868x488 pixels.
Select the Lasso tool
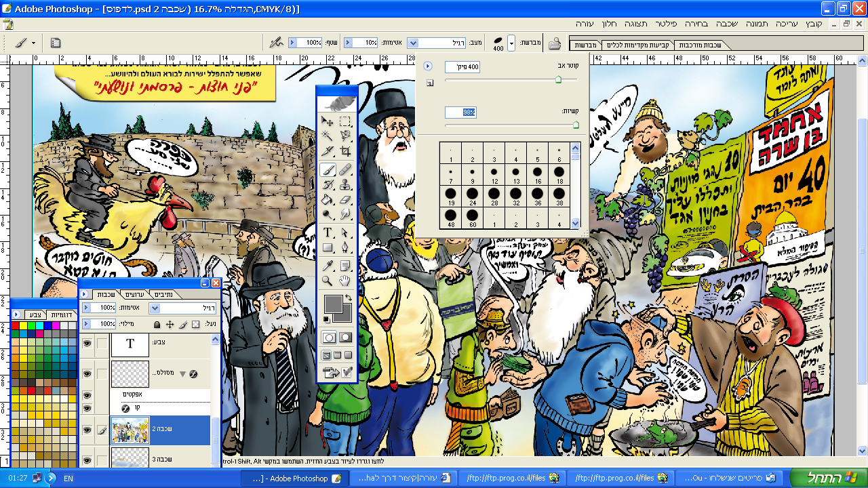click(345, 136)
